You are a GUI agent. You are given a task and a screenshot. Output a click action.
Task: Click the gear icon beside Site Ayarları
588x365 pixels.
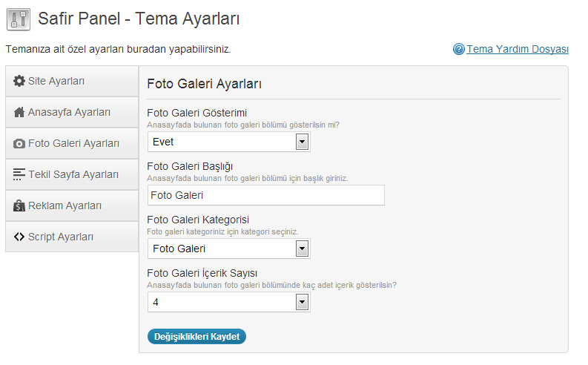(19, 81)
